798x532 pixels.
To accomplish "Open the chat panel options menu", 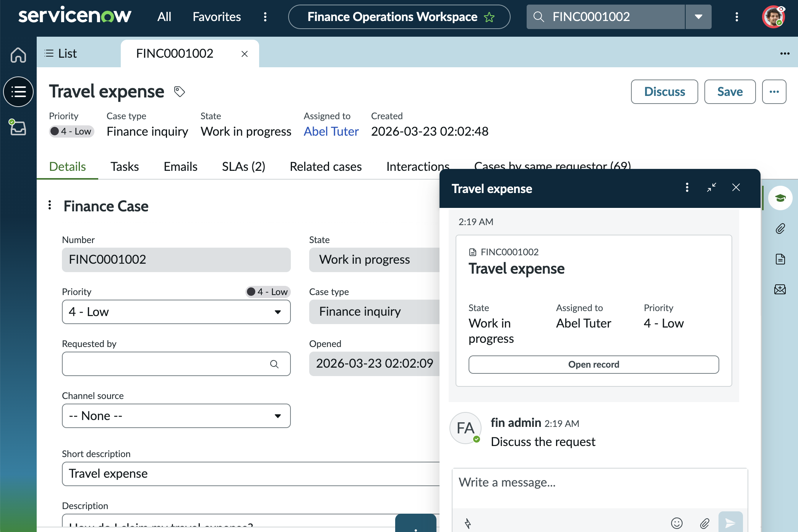I will 687,187.
